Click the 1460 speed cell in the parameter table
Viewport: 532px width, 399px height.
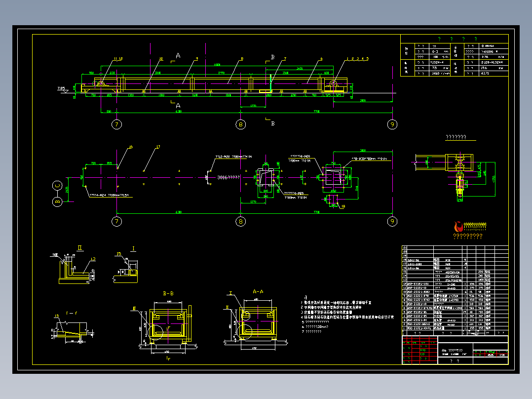[440, 74]
